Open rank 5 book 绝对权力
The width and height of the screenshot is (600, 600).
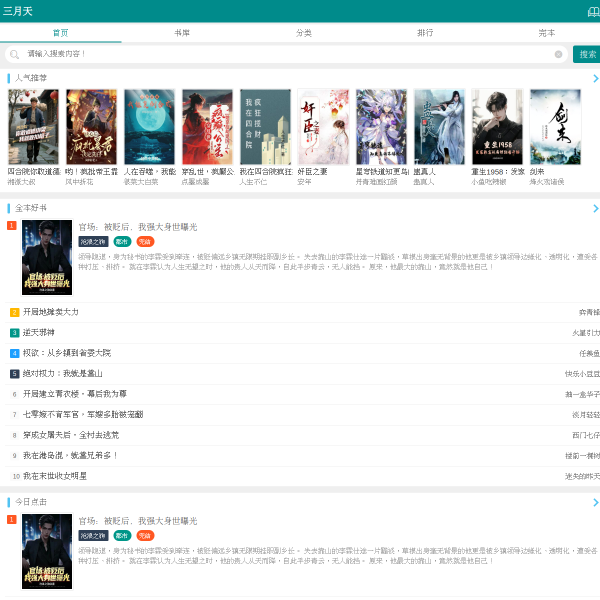(x=63, y=373)
